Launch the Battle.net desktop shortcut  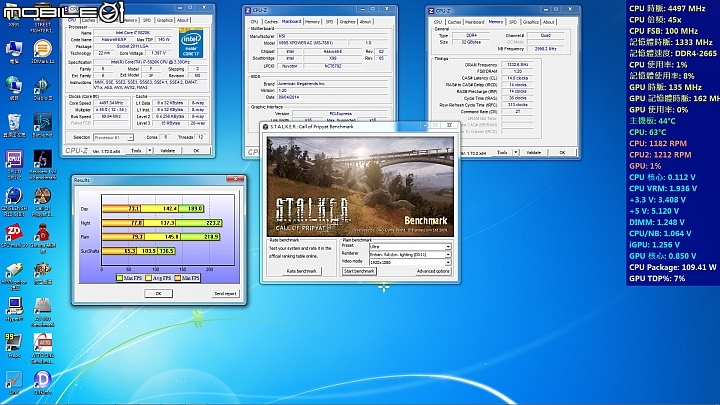42,123
